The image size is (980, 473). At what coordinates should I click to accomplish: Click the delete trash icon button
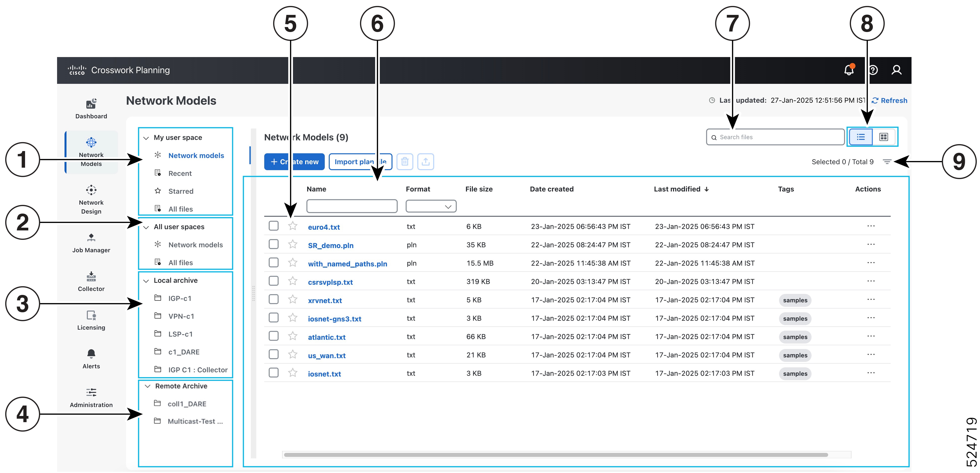click(x=405, y=162)
